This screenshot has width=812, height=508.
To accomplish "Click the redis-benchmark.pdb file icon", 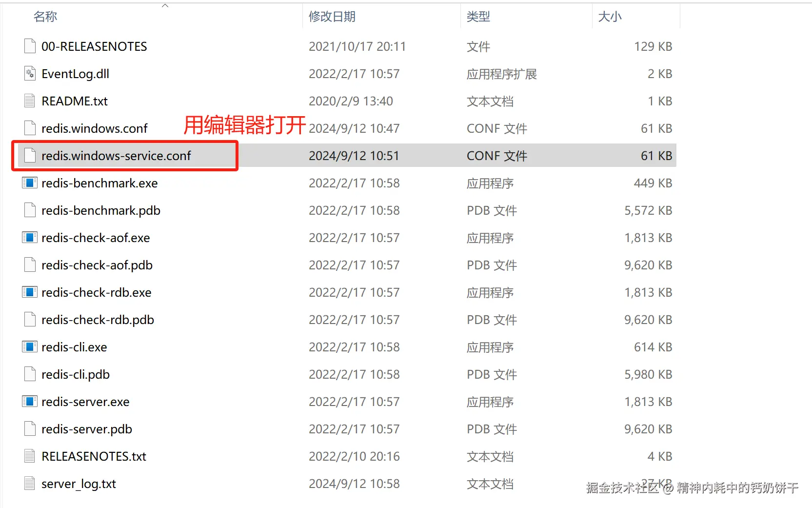I will (30, 210).
